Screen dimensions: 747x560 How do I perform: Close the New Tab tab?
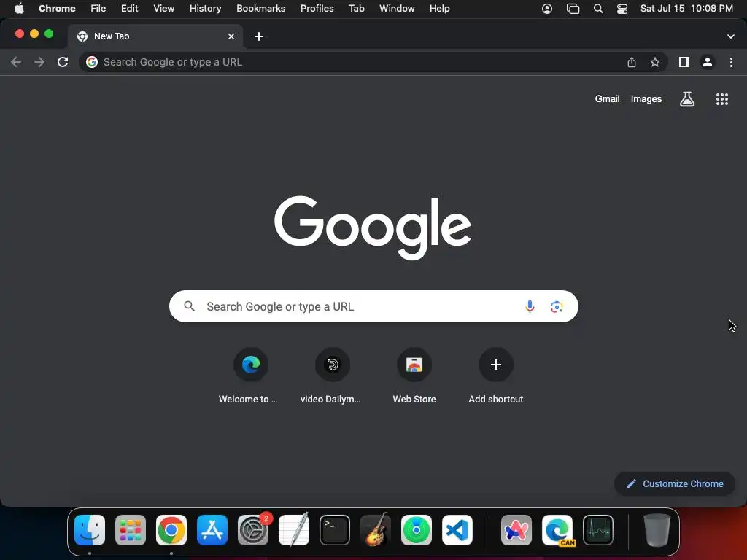click(231, 36)
